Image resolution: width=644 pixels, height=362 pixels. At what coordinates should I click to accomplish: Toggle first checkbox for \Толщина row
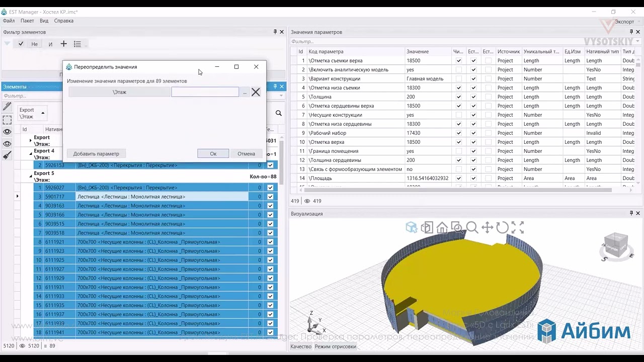[458, 97]
